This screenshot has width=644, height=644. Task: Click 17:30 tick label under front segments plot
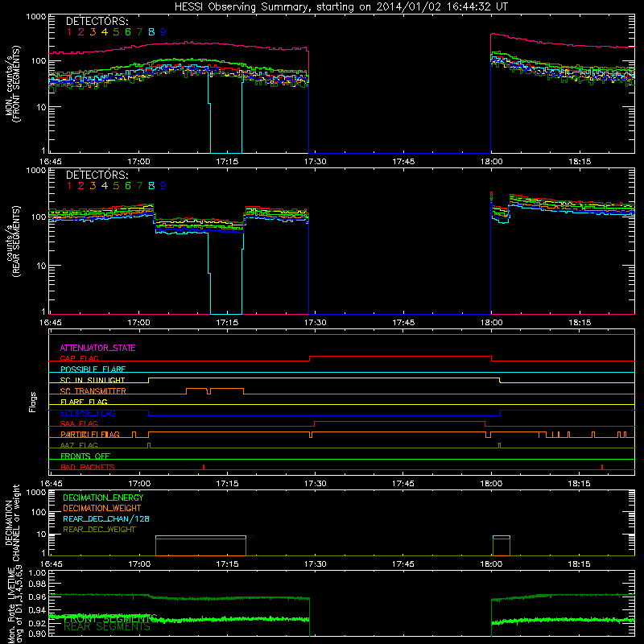[x=315, y=162]
